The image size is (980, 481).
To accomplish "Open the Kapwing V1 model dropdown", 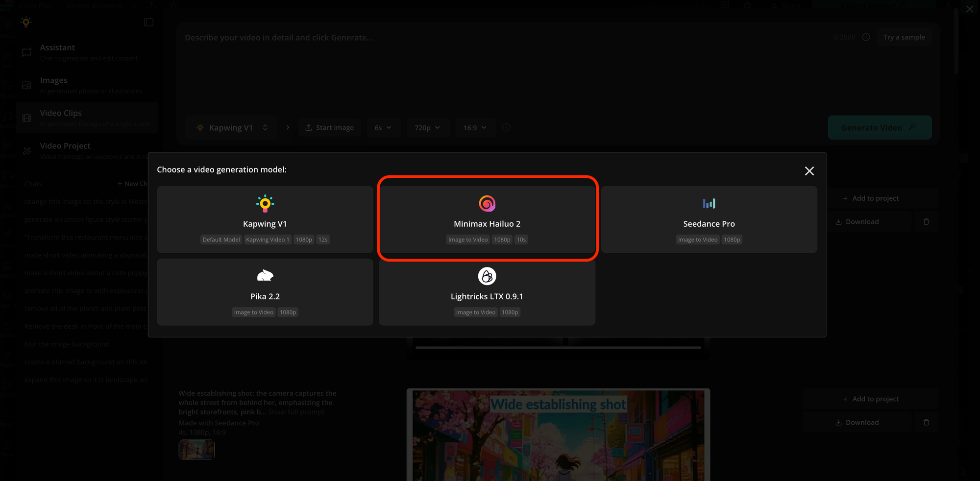I will 231,128.
